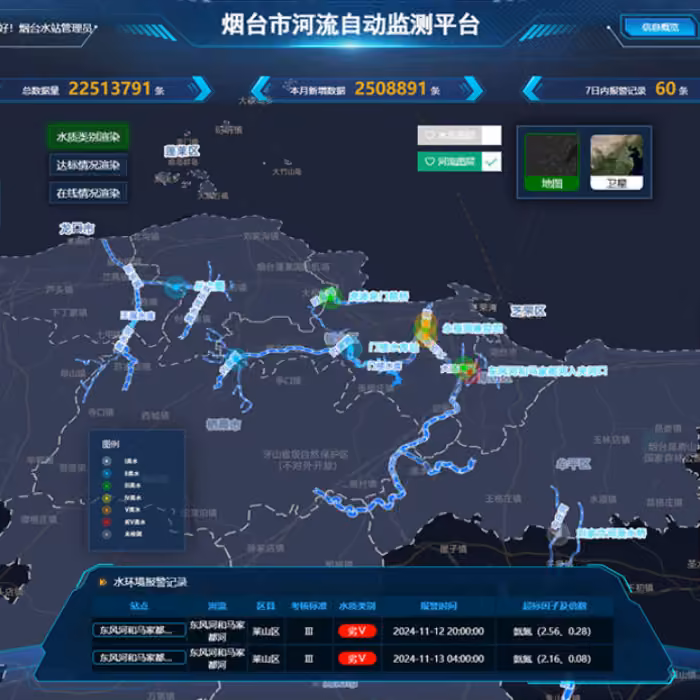
Task: Click the Ⅲ类水 green legend circle
Action: pyautogui.click(x=106, y=485)
